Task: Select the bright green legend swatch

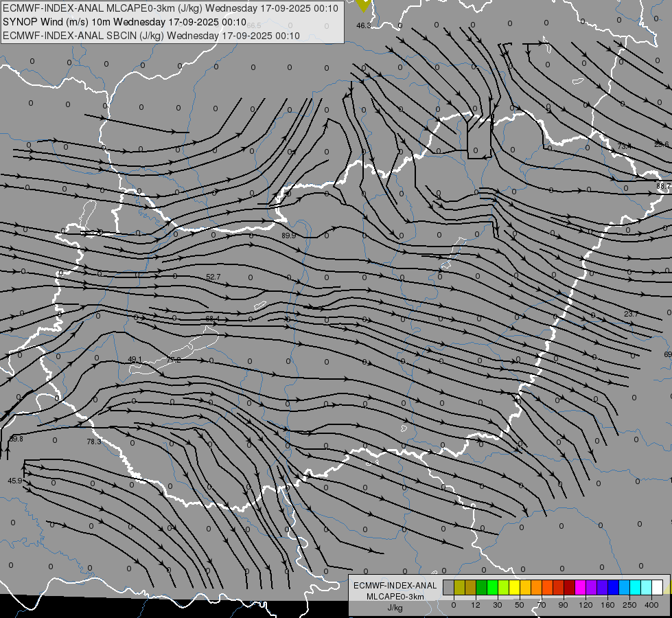Action: 492,587
